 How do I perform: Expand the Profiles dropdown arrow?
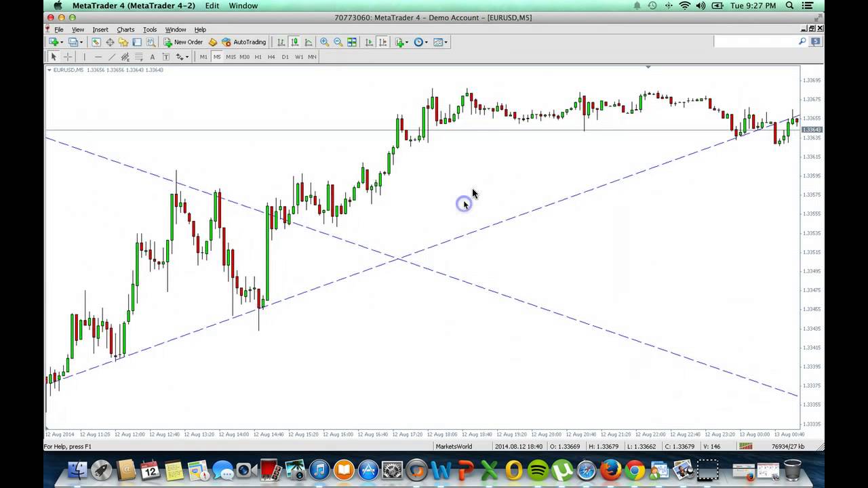(81, 42)
